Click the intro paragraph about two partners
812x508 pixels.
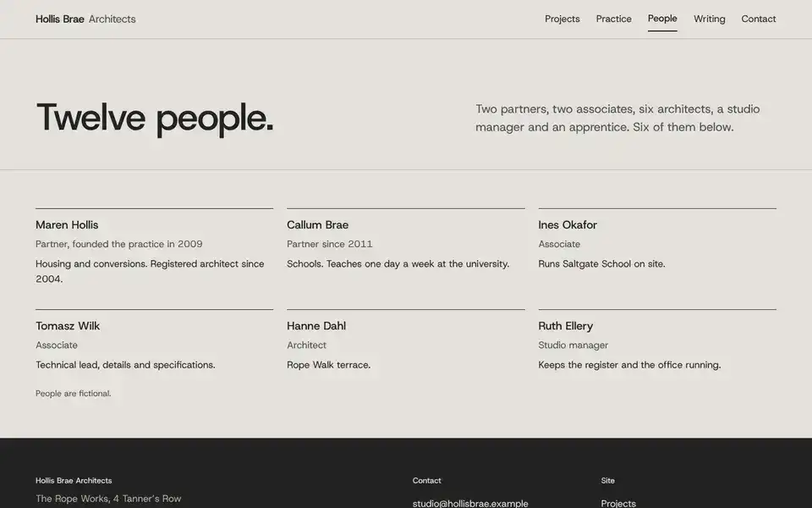click(617, 118)
